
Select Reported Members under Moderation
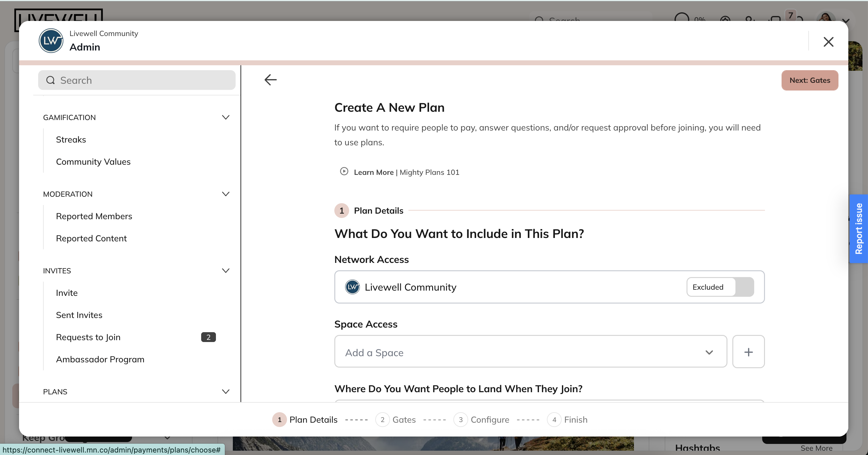click(x=94, y=216)
